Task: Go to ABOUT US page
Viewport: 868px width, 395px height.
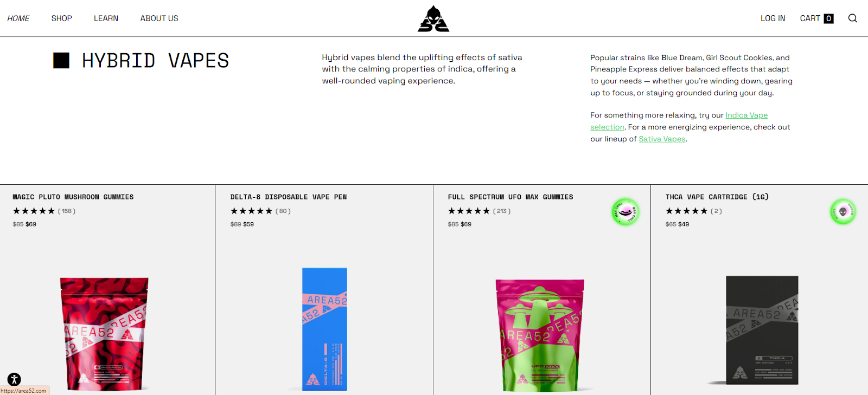Action: click(x=159, y=18)
